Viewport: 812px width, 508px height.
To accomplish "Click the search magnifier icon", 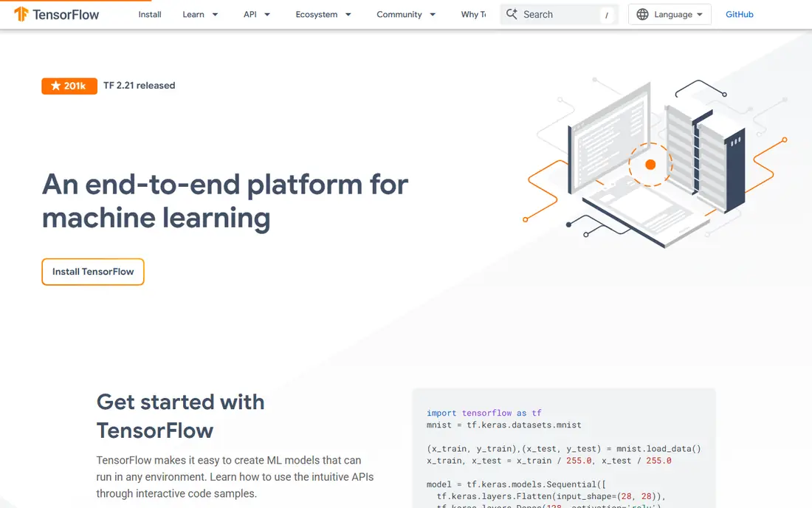I will (512, 14).
